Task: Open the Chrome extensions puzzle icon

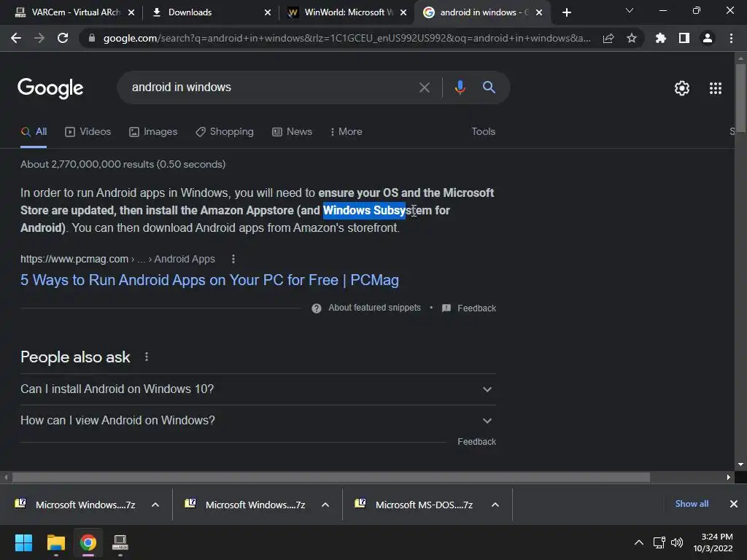Action: (x=661, y=38)
